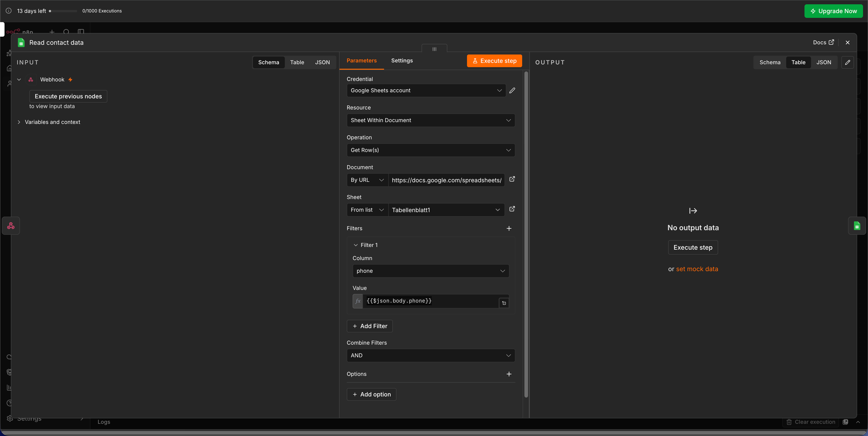Switch to the Settings tab

pyautogui.click(x=402, y=61)
